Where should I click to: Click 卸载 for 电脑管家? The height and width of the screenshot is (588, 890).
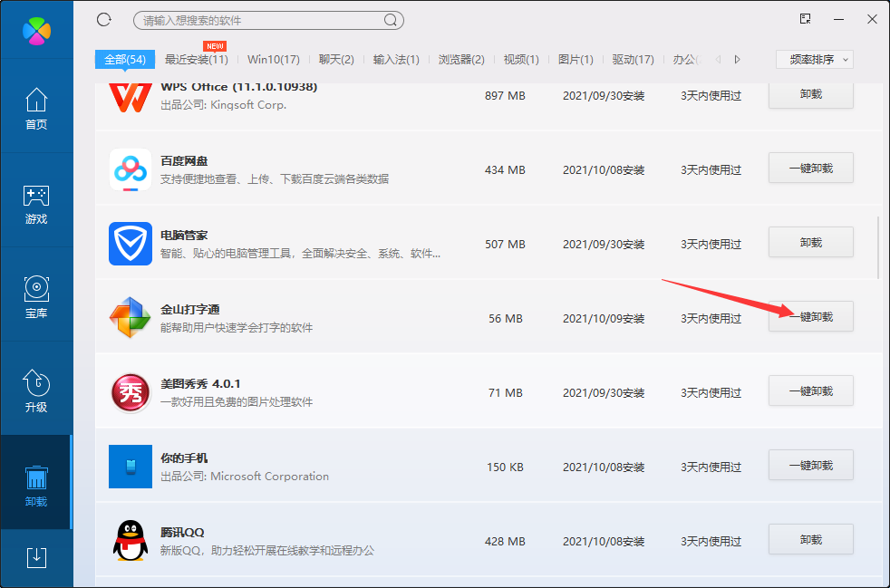[x=811, y=242]
